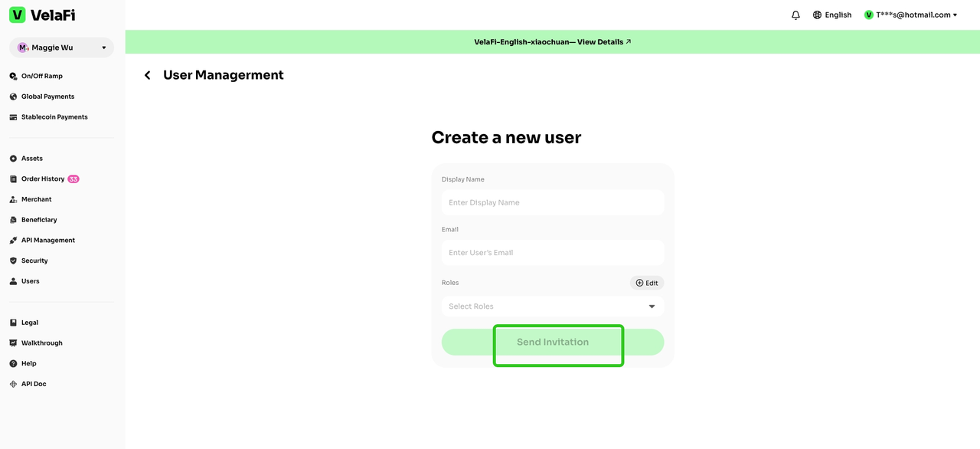Open the English language selector
The image size is (980, 449).
[832, 15]
